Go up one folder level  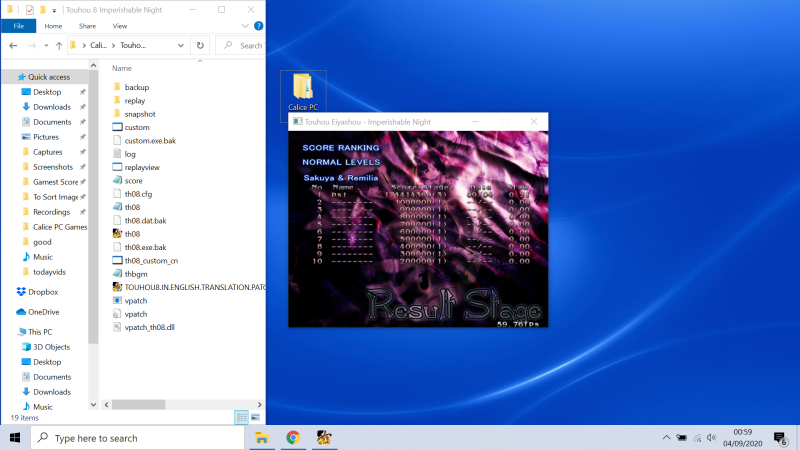pos(59,45)
